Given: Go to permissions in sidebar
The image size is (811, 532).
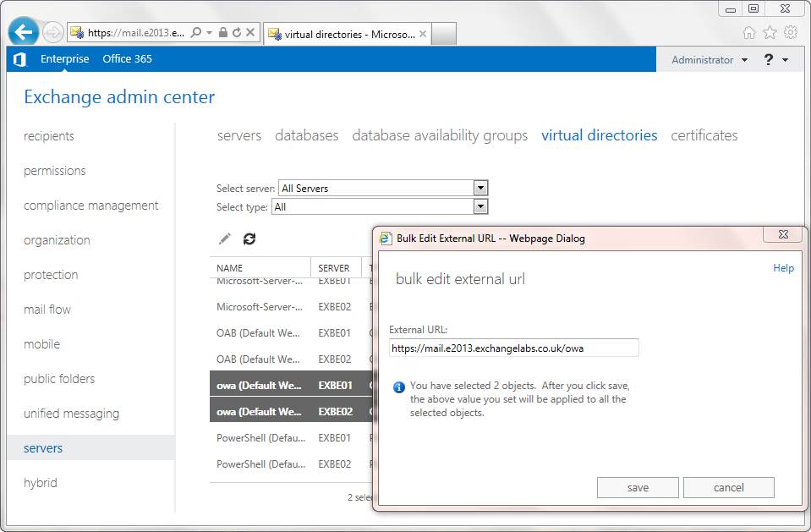Looking at the screenshot, I should coord(55,171).
